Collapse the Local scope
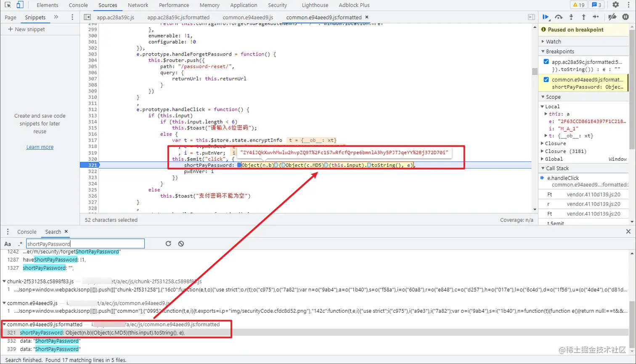636x364 pixels. [x=543, y=106]
